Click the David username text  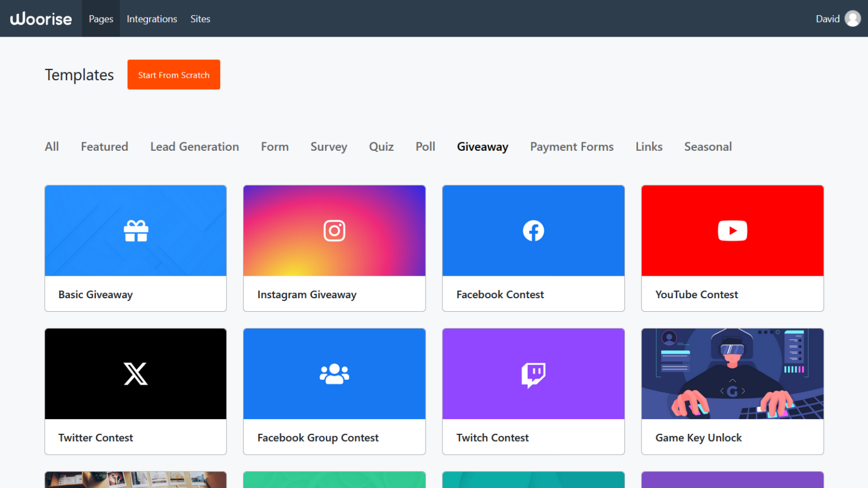[x=827, y=19]
